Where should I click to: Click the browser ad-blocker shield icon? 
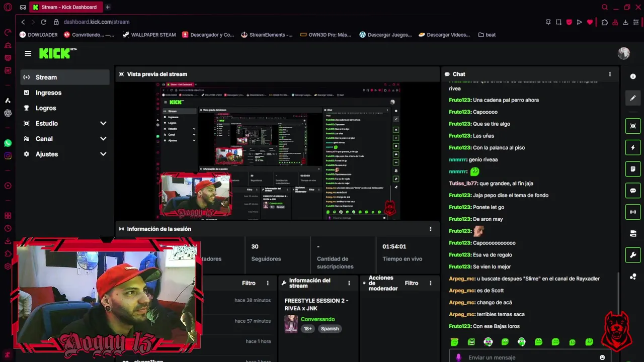click(x=569, y=22)
